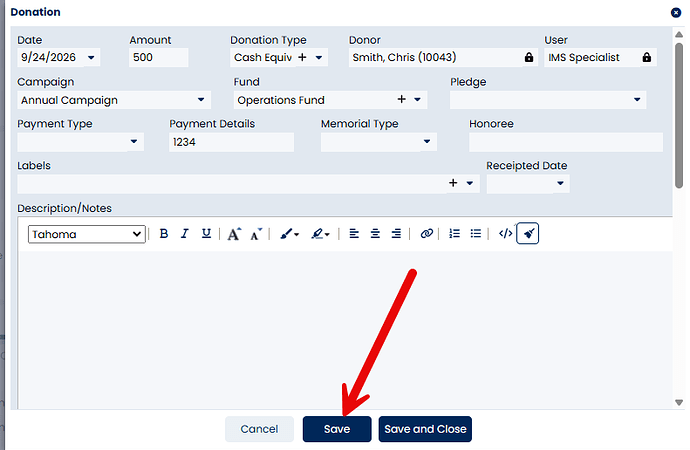Click the Cancel button
The image size is (690, 450).
tap(259, 429)
